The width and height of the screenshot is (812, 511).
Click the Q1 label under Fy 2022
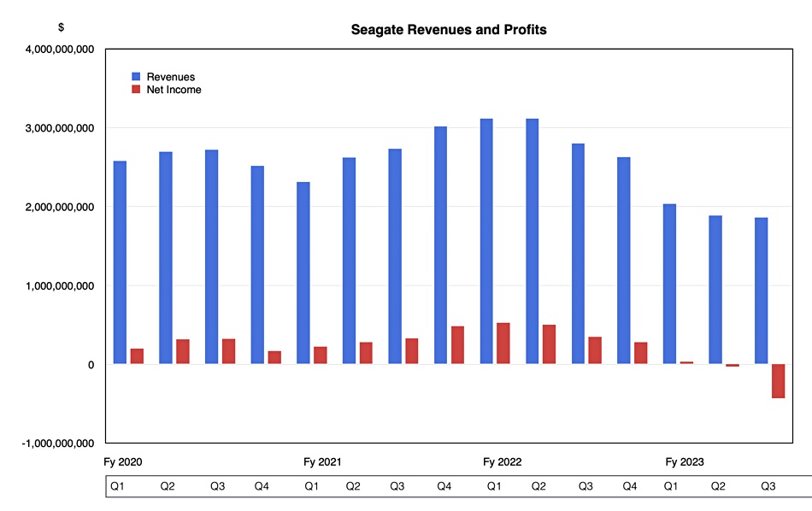494,486
